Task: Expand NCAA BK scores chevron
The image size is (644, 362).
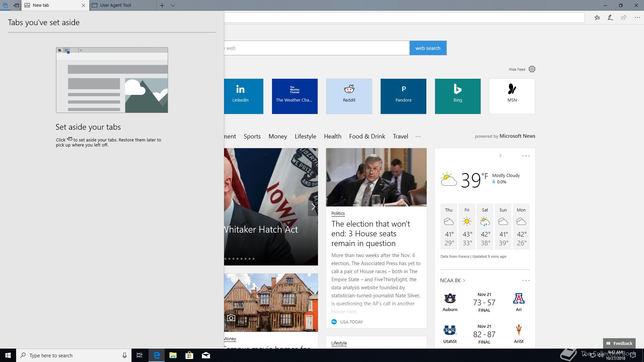Action: 464,281
